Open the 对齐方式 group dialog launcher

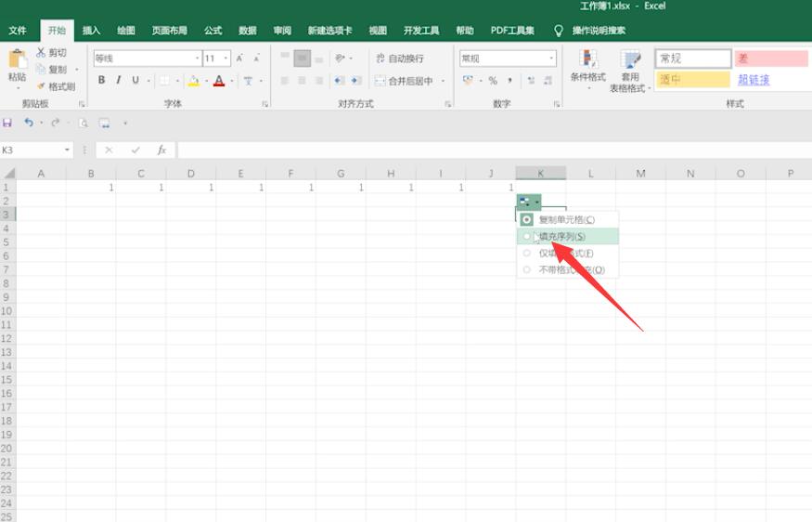point(447,104)
